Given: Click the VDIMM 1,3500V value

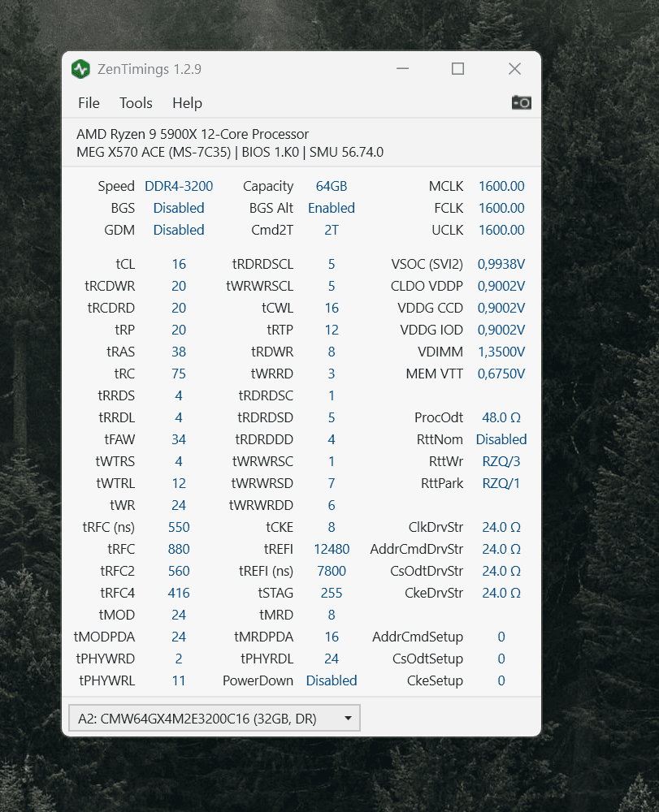Looking at the screenshot, I should (501, 352).
